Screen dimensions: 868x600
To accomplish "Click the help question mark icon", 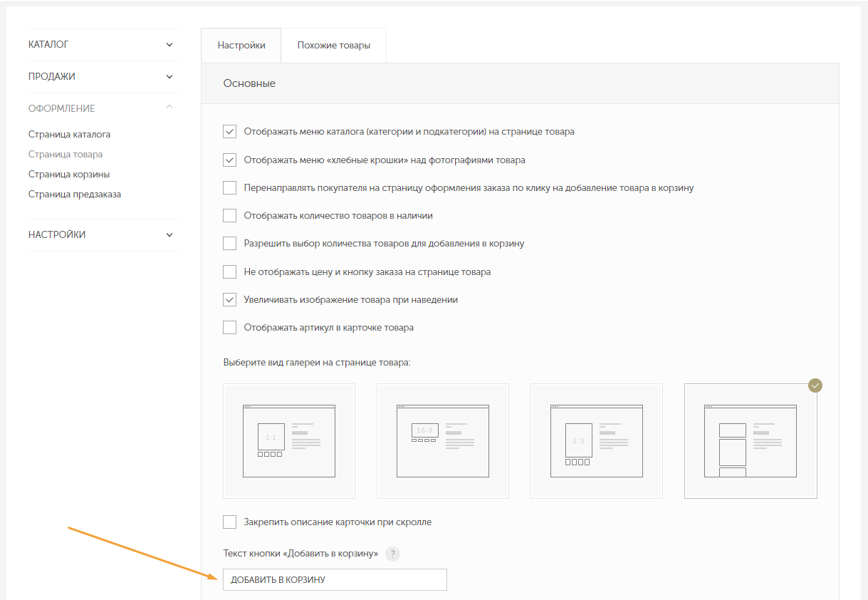I will pos(392,554).
